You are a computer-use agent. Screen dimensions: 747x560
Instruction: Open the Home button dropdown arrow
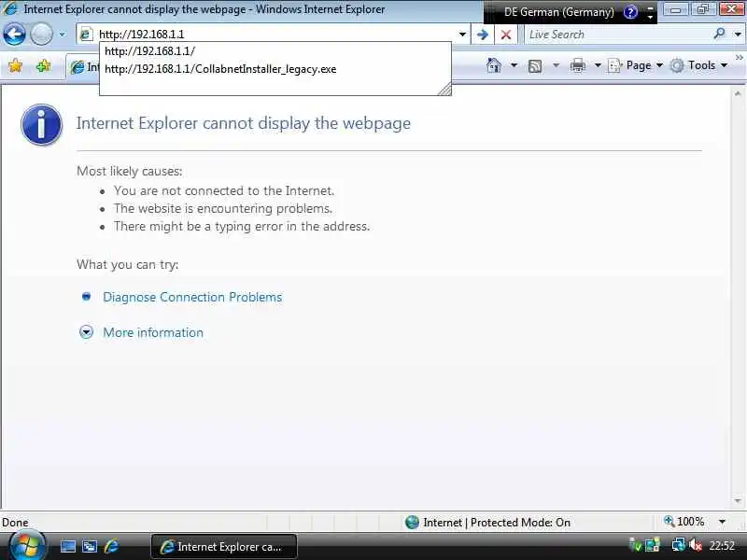click(514, 65)
